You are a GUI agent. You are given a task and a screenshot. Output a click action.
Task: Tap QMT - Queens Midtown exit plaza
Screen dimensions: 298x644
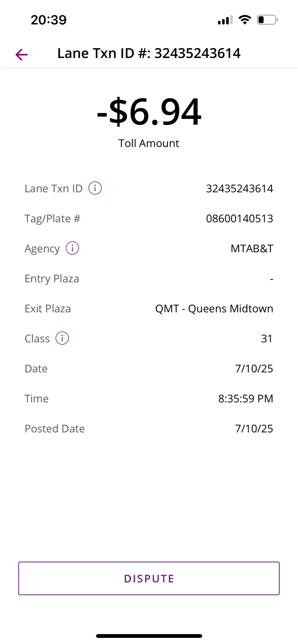[214, 309]
